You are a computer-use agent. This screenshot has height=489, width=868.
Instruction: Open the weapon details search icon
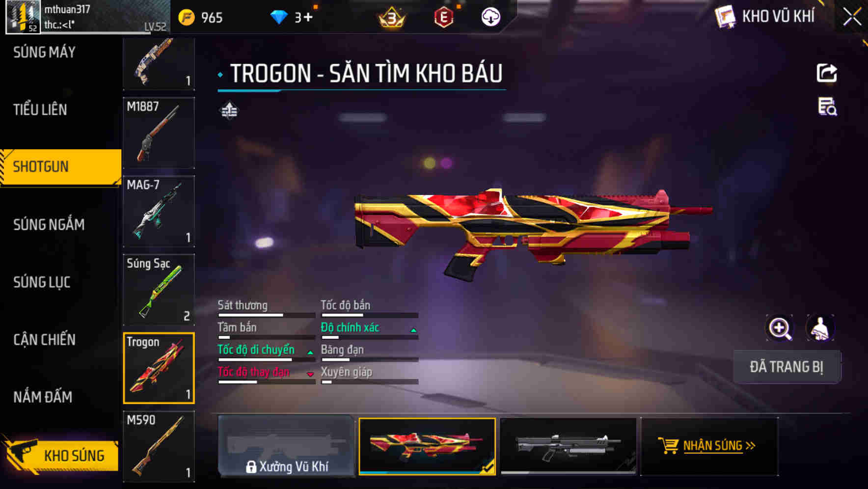pos(827,107)
